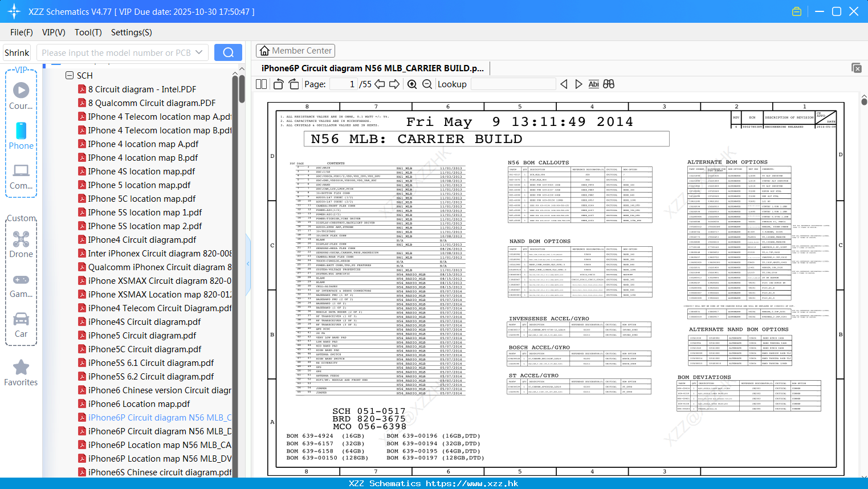Open the Member Center button

point(295,51)
